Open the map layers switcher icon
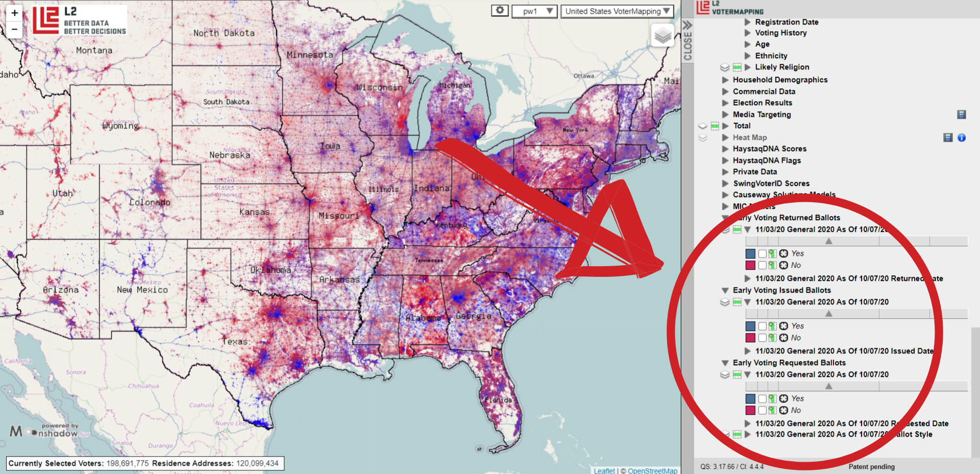 point(663,36)
